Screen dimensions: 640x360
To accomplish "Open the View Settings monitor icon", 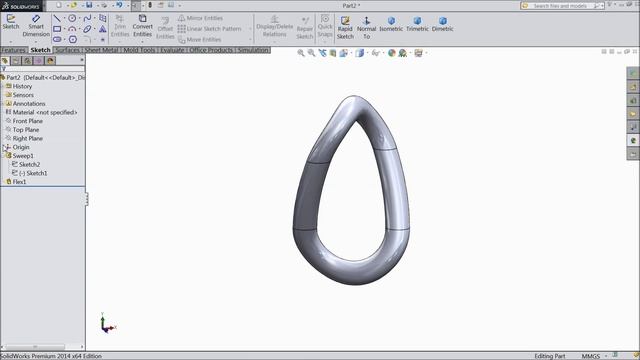I will click(418, 53).
